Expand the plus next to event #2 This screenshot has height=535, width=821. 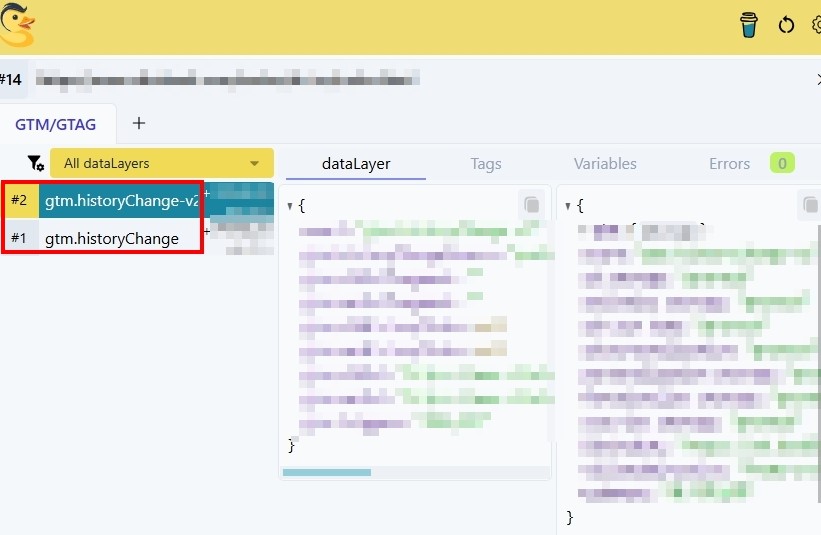point(207,194)
